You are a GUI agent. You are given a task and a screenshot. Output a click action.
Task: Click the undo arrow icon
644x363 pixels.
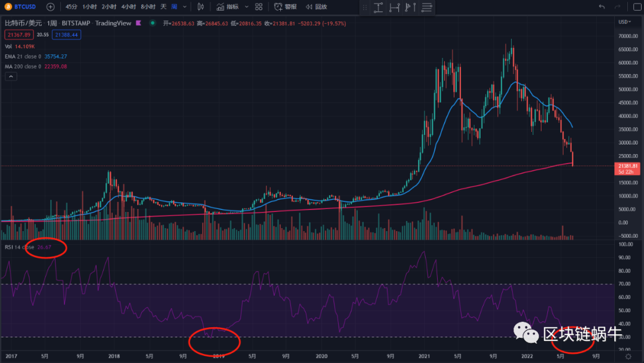602,7
